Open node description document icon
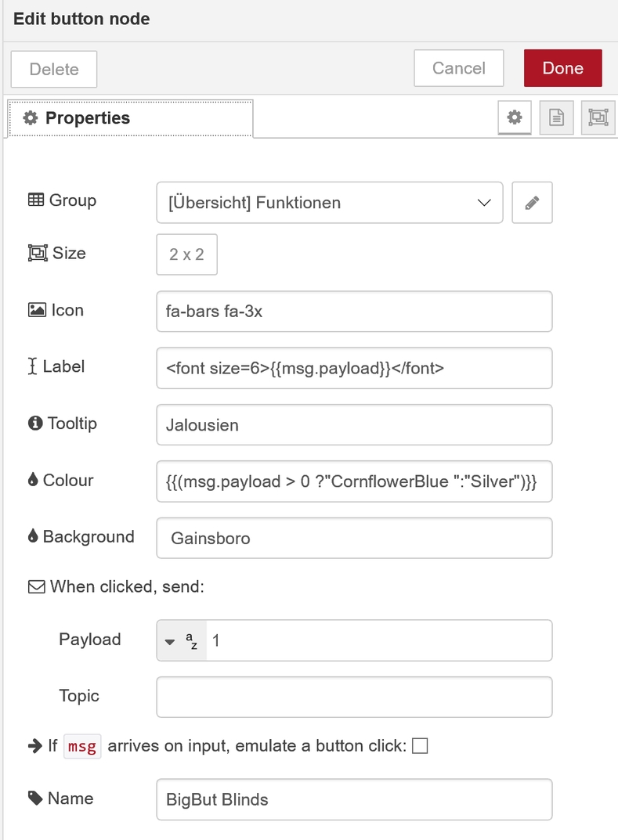 [x=556, y=117]
